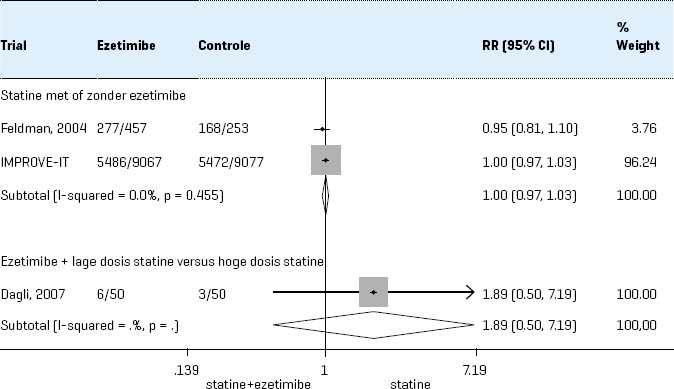This screenshot has width=674, height=389.
Task: Select the IMPROVE-IT trial label
Action: (34, 162)
